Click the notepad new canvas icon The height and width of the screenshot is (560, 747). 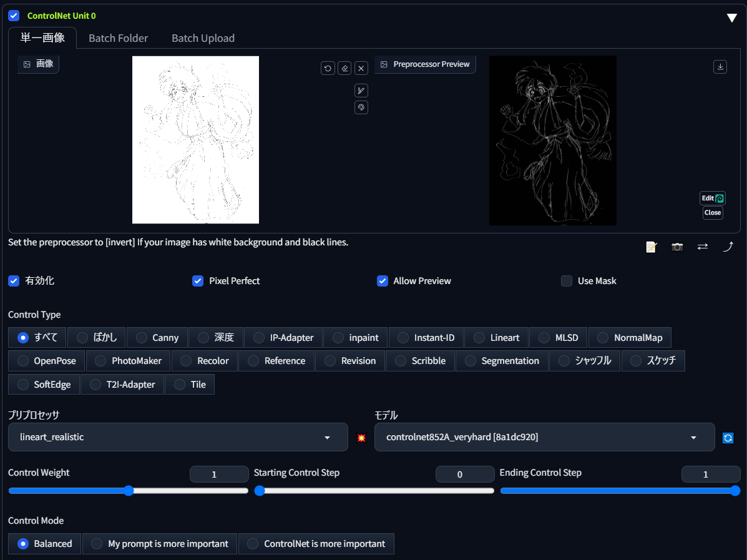point(651,247)
